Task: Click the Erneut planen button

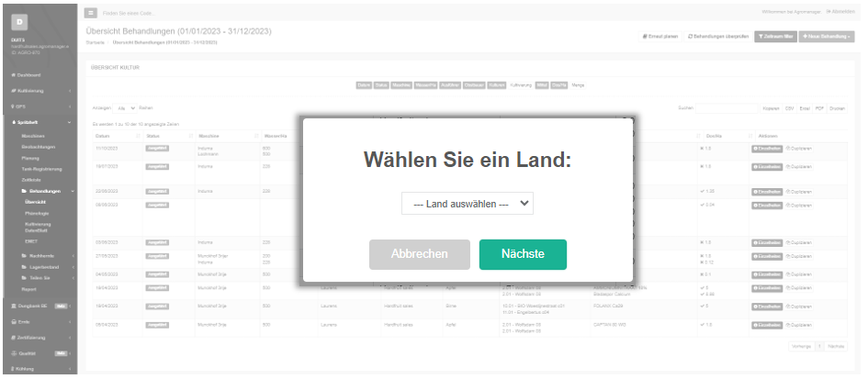Action: 659,37
